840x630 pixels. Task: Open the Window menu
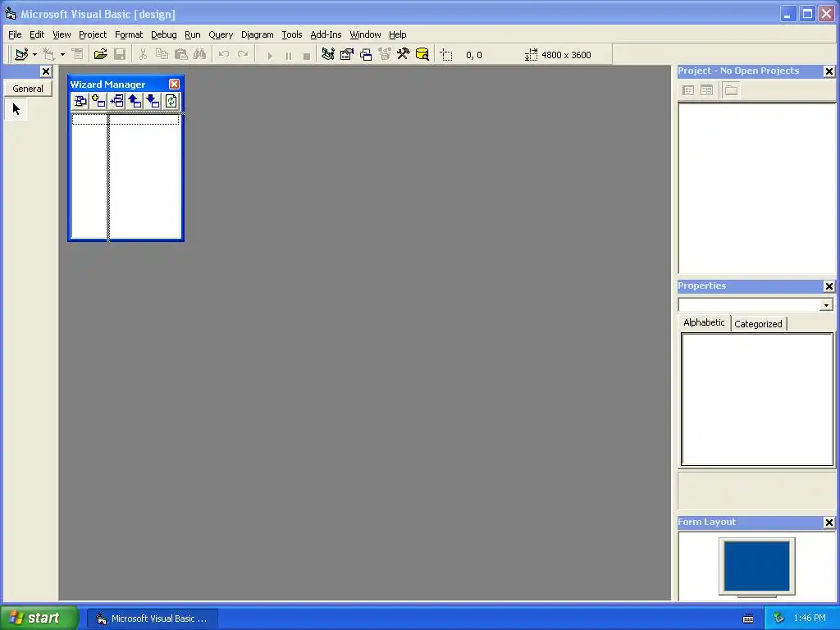tap(365, 34)
